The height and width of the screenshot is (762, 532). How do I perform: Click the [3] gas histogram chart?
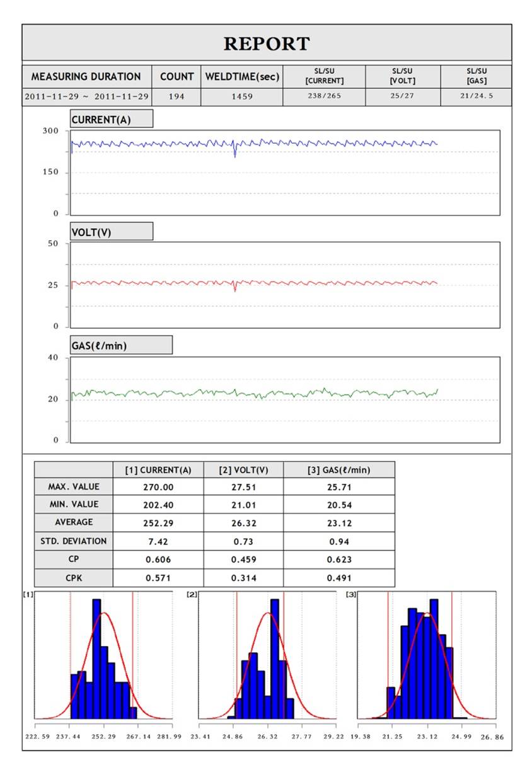[427, 655]
